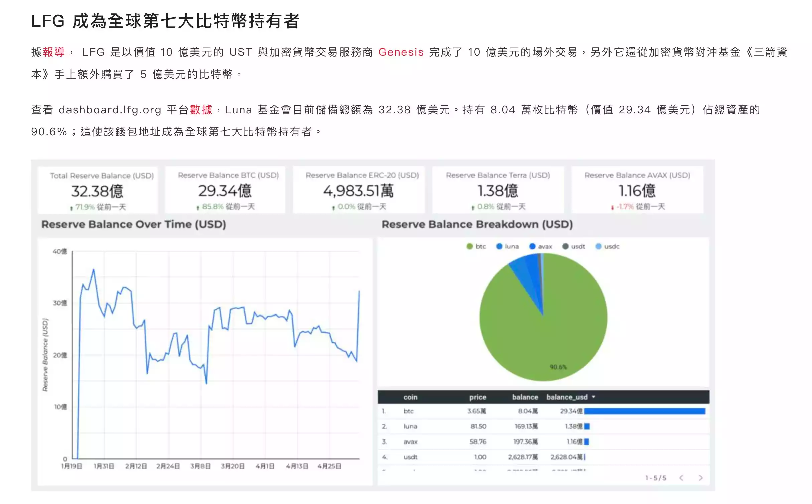Click the Total Reserve Balance card
Screen dimensions: 812x504
pyautogui.click(x=98, y=190)
